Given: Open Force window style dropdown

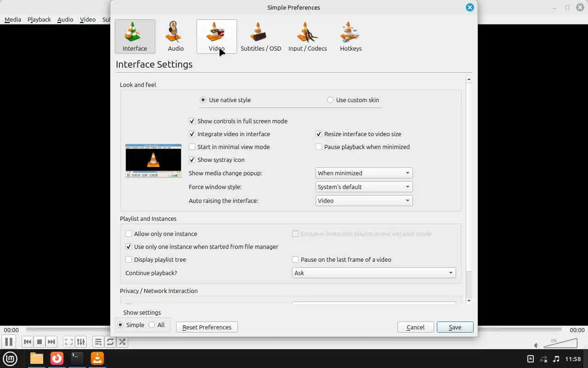Looking at the screenshot, I should point(364,187).
